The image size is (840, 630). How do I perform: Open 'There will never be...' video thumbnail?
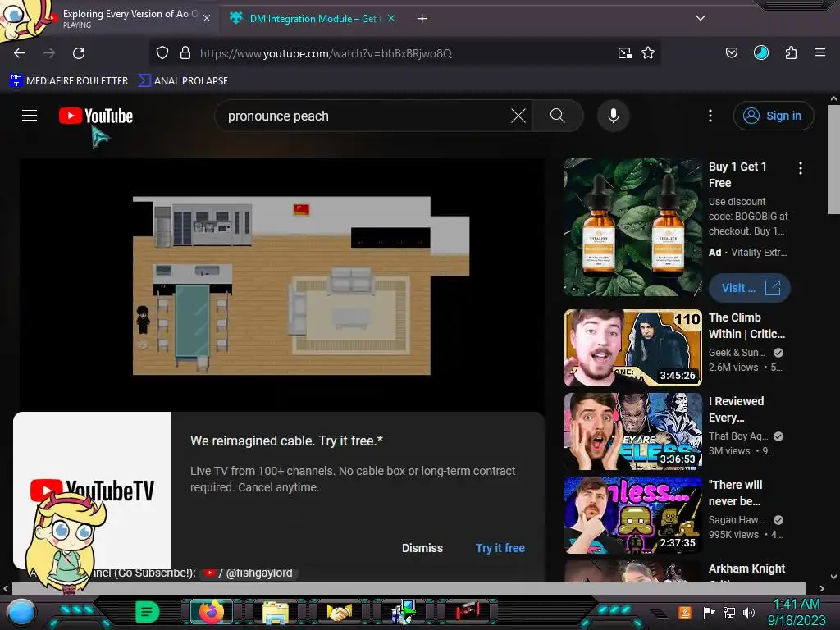click(632, 515)
